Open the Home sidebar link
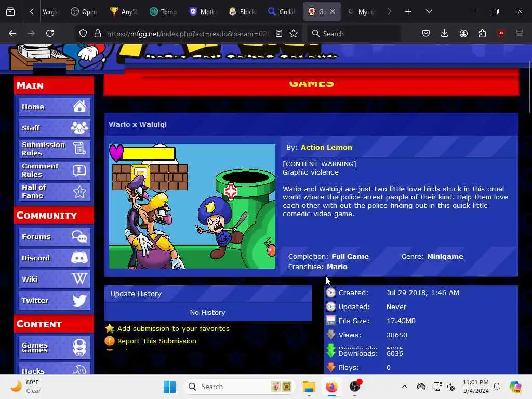The image size is (532, 399). pos(54,107)
